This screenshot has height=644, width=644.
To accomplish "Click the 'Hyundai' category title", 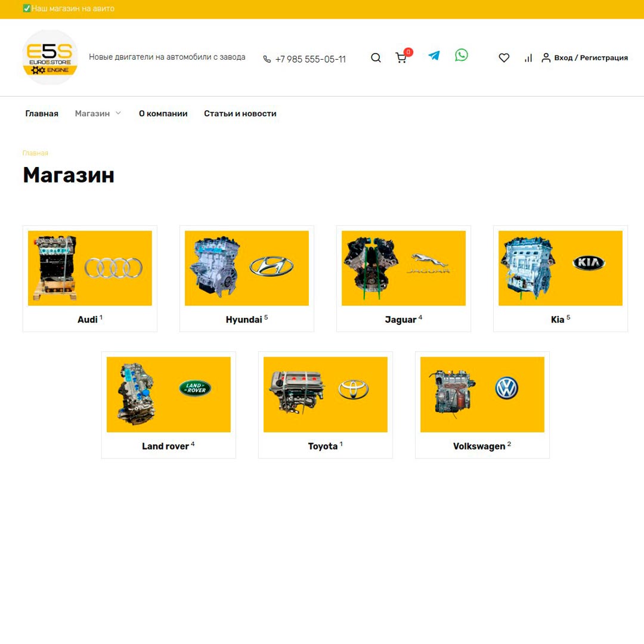I will pyautogui.click(x=244, y=320).
